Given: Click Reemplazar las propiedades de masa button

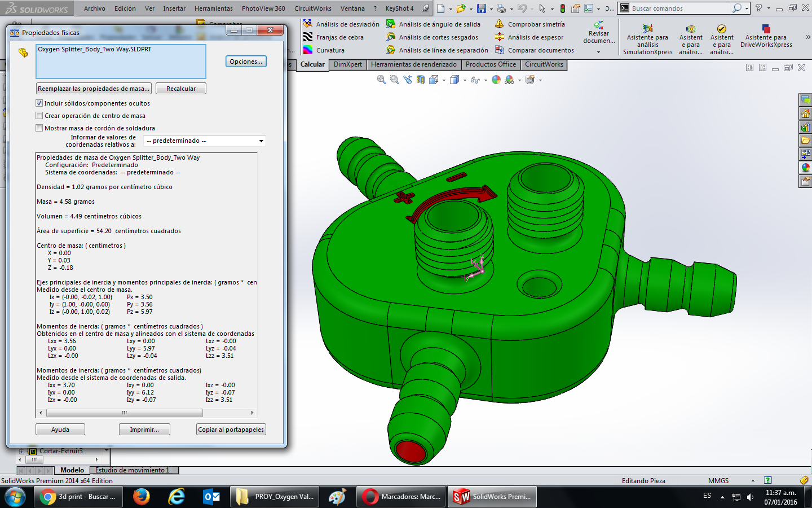Looking at the screenshot, I should pyautogui.click(x=94, y=89).
